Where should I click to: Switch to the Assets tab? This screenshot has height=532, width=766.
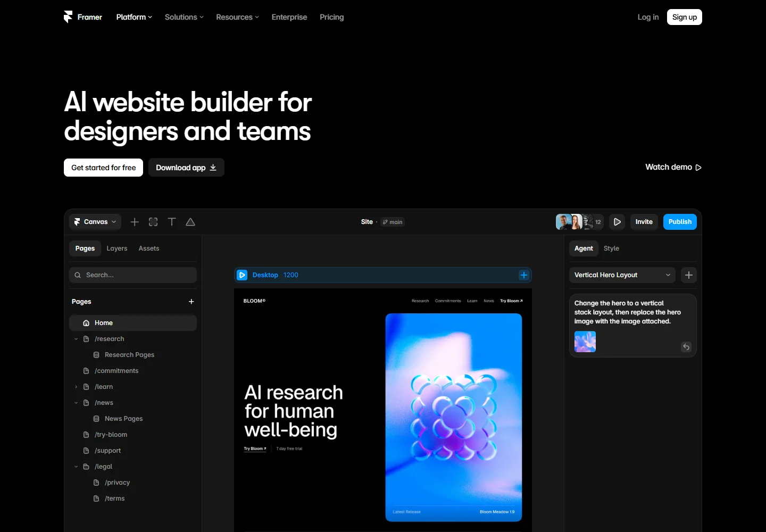point(149,248)
